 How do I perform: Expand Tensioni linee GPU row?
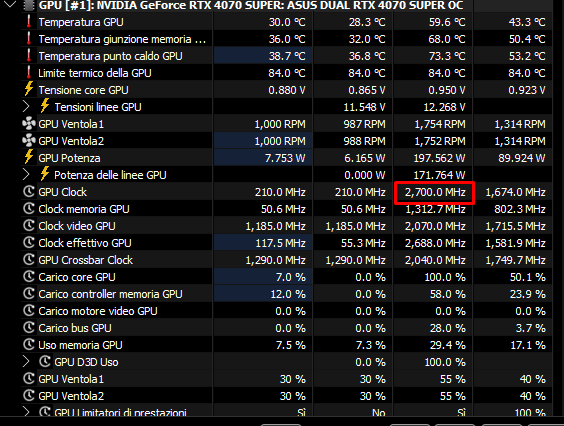point(26,106)
